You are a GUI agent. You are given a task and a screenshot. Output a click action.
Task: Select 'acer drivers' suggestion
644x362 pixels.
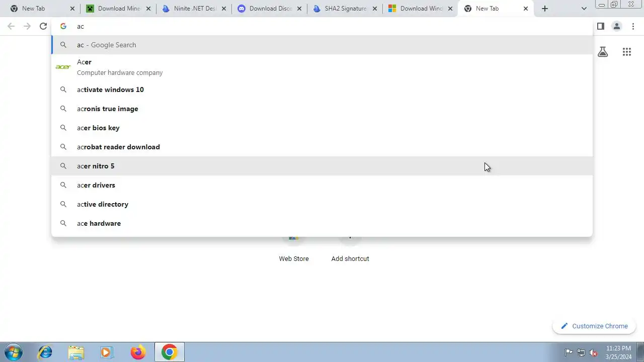click(x=322, y=185)
